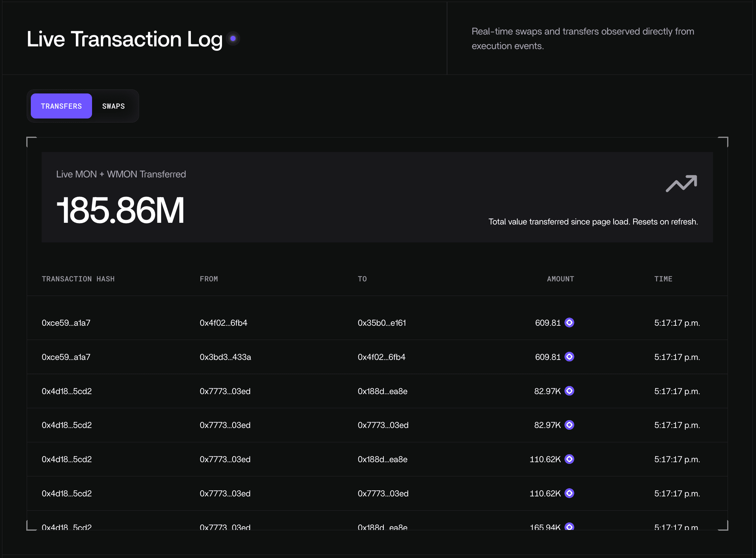Open address 0x4f02...6fb4 in first row
Viewport: 756px width, 558px height.
224,323
